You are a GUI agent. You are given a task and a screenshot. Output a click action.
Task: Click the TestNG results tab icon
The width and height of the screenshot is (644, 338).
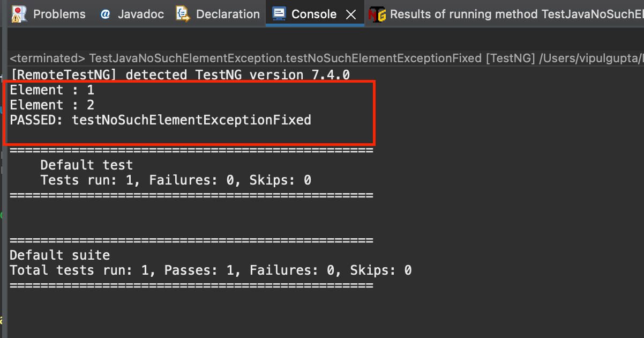pyautogui.click(x=377, y=14)
